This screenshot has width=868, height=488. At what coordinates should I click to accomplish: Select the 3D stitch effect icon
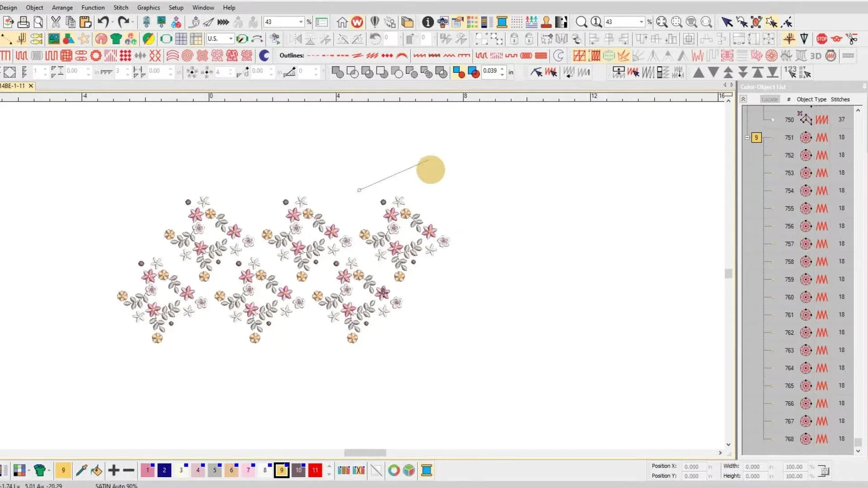point(816,56)
